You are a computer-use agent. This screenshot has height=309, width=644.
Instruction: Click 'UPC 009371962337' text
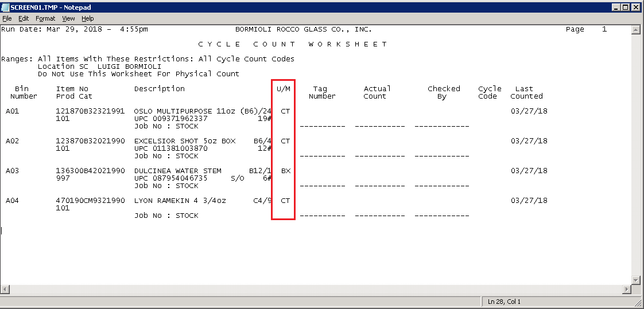[171, 119]
